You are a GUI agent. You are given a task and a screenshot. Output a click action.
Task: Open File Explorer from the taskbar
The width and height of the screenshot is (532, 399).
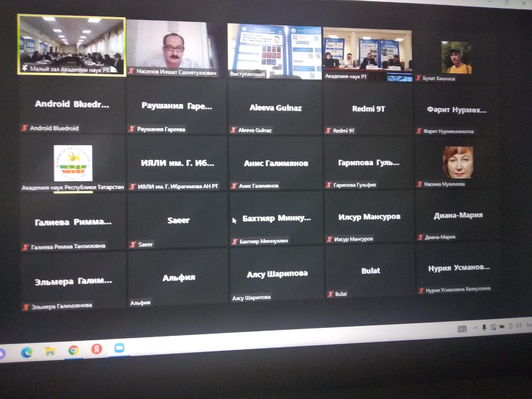click(x=50, y=352)
